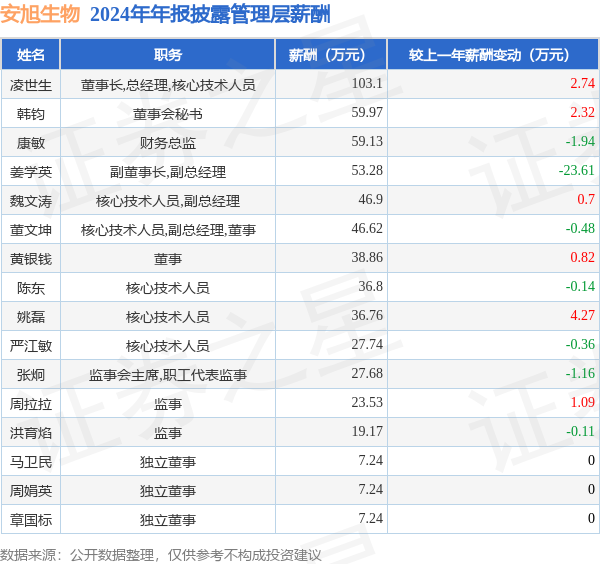Click the position 监事会主席,职工代表监事
Viewport: 600px width, 564px height.
coord(168,375)
